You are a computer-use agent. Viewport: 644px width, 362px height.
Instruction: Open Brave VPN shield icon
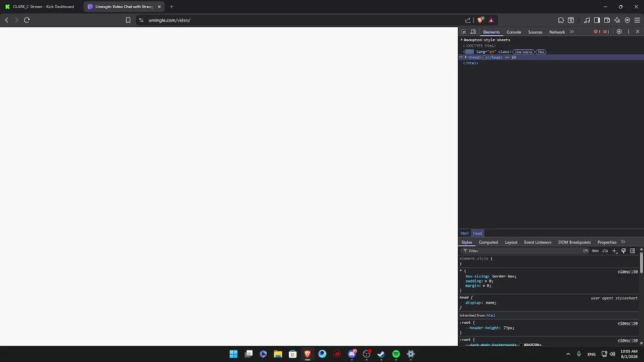coord(627,20)
